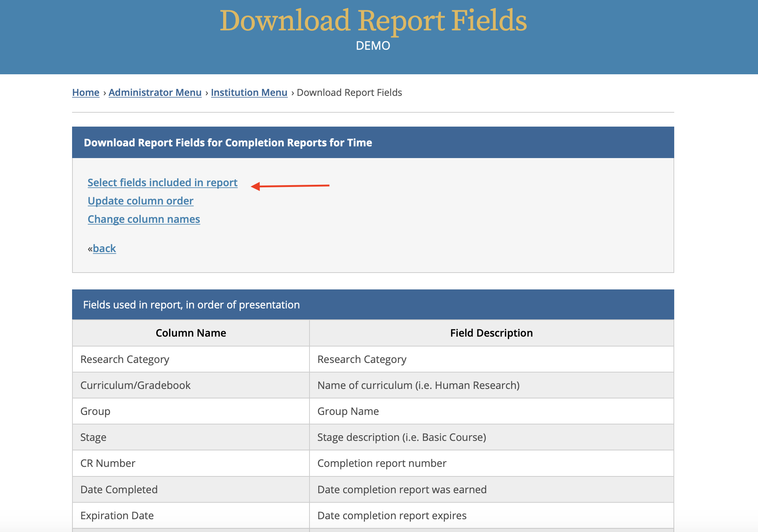Click Select fields included in report
Screen dimensions: 758x532
(x=162, y=183)
